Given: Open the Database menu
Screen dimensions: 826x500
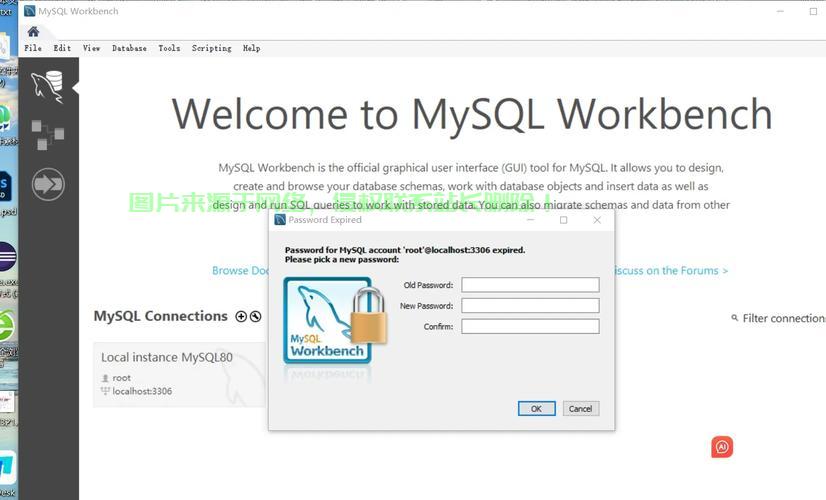Looking at the screenshot, I should pos(129,48).
